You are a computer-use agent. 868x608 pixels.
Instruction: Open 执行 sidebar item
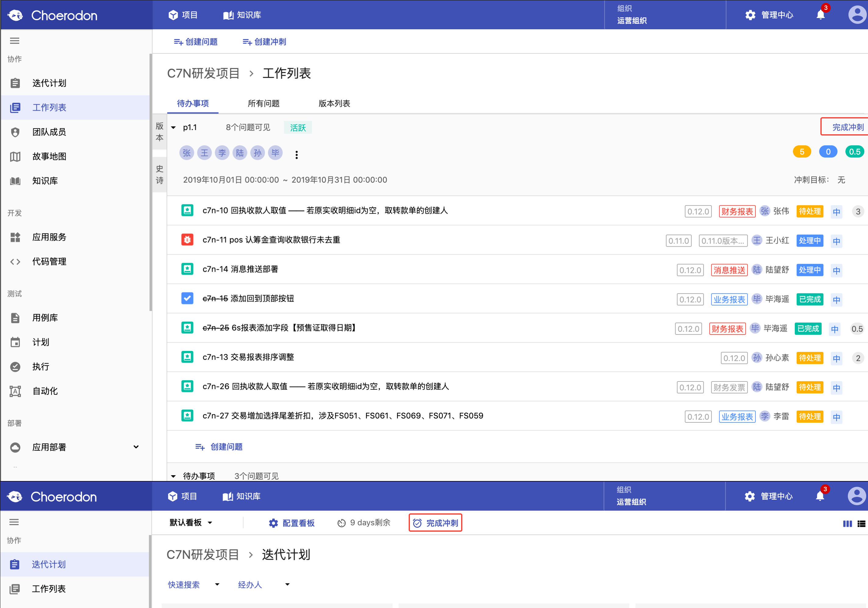pos(76,367)
